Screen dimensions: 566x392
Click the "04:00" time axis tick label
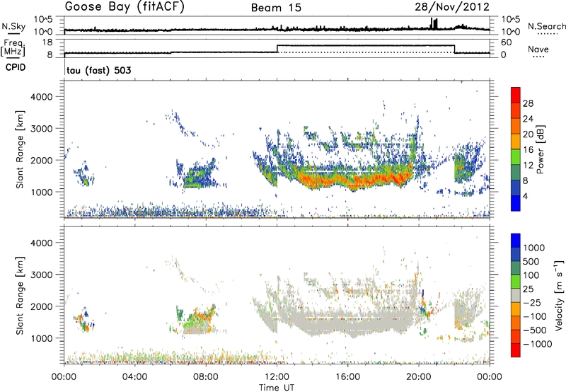(x=135, y=377)
